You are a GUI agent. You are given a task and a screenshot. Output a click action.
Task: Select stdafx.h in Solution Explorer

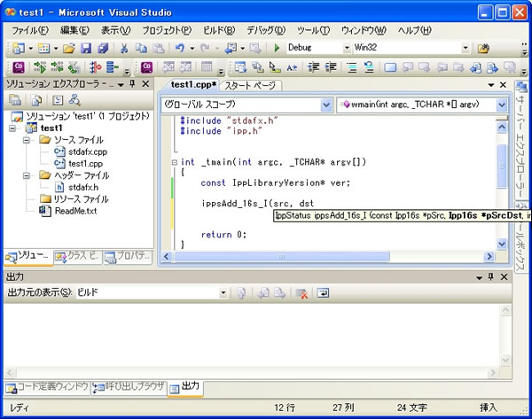tap(83, 188)
